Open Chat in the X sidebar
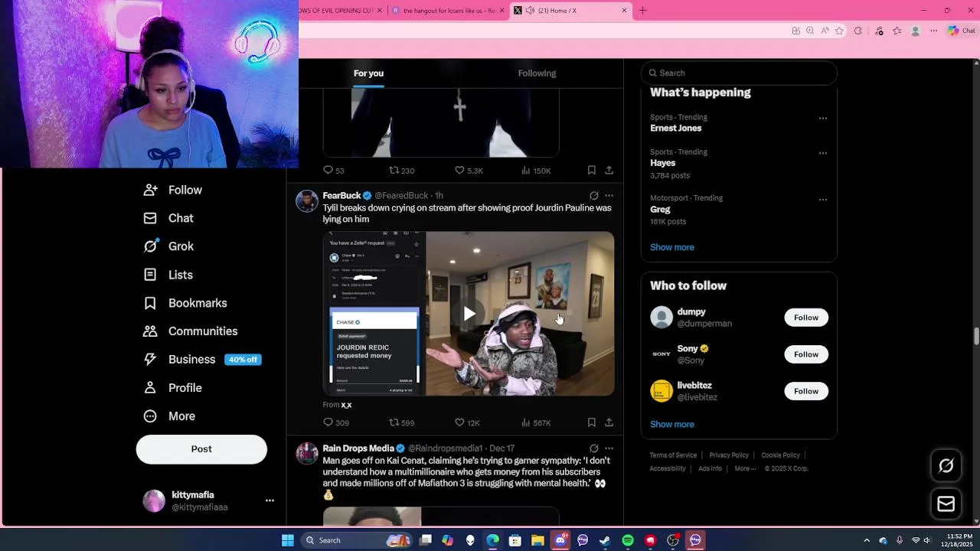The image size is (980, 551). tap(168, 218)
